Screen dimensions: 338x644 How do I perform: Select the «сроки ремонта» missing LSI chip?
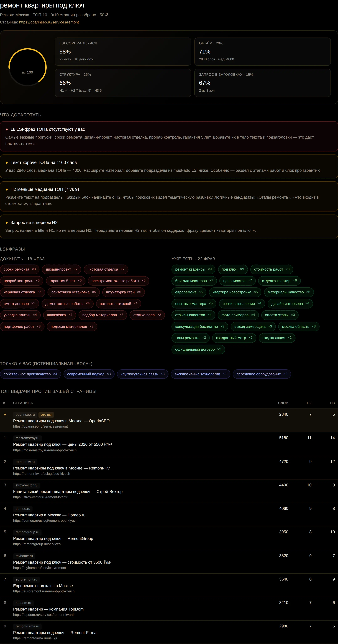pyautogui.click(x=20, y=269)
